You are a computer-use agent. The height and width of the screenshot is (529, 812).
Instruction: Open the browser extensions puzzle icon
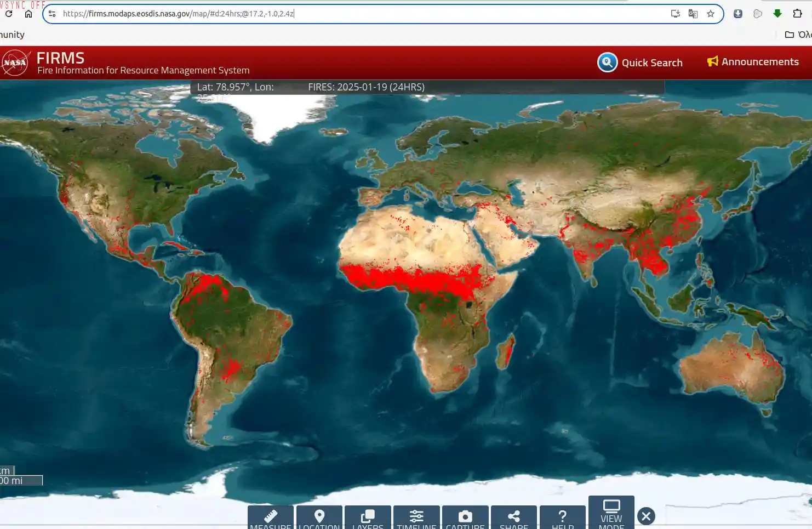point(798,14)
